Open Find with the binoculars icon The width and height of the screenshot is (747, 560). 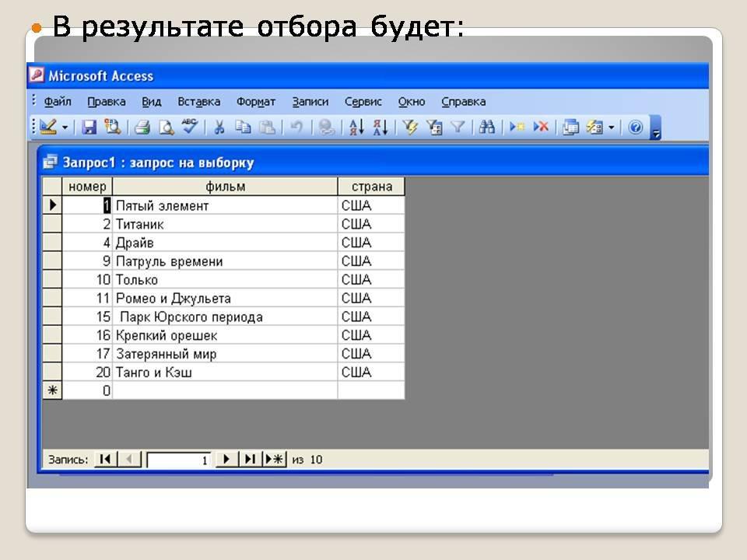[x=487, y=128]
